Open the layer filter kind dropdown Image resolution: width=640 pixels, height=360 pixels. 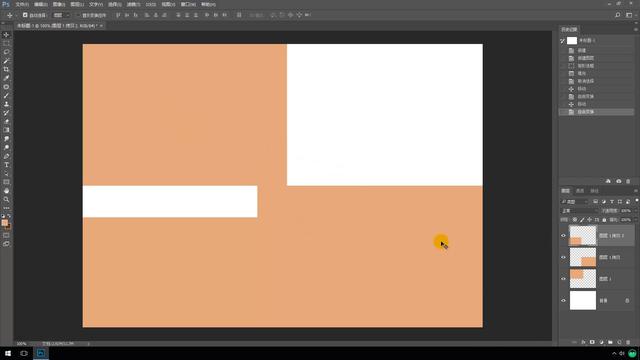coord(574,202)
